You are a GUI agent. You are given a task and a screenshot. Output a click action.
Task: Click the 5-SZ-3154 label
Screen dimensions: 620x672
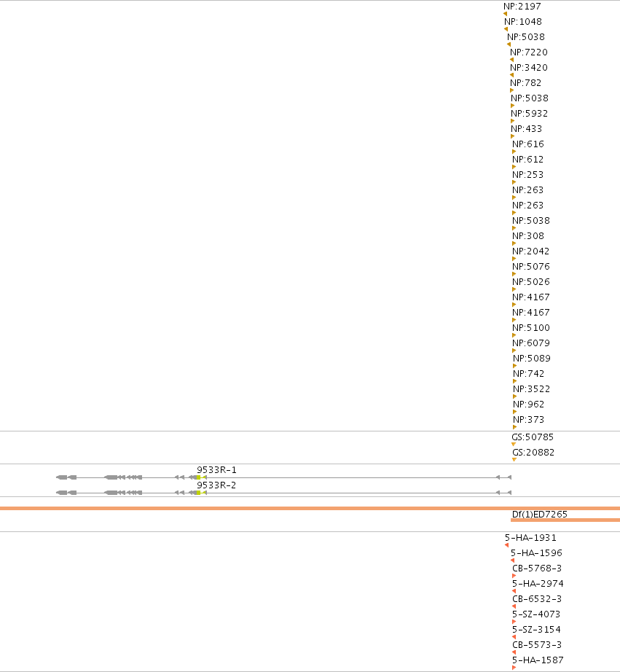point(536,630)
